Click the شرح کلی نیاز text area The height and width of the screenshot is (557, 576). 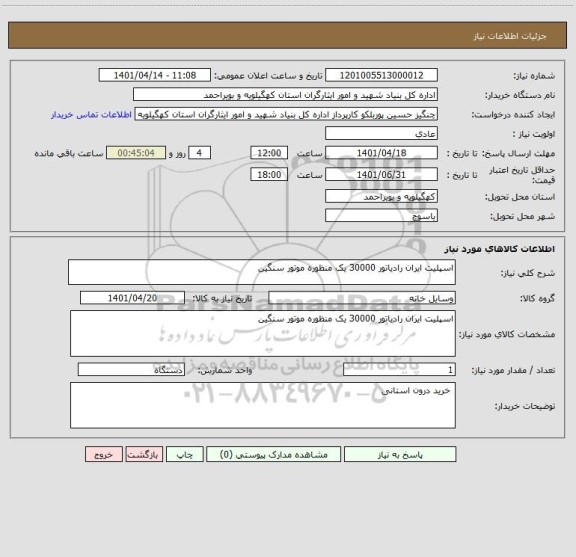pos(262,272)
